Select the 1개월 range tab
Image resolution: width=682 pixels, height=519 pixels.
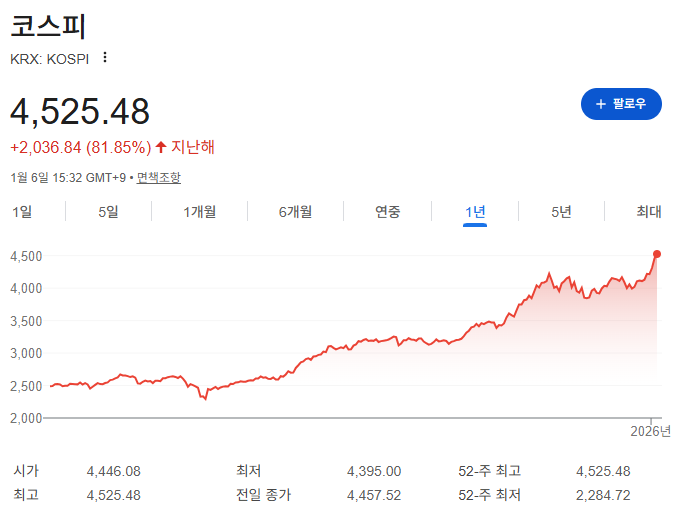200,212
